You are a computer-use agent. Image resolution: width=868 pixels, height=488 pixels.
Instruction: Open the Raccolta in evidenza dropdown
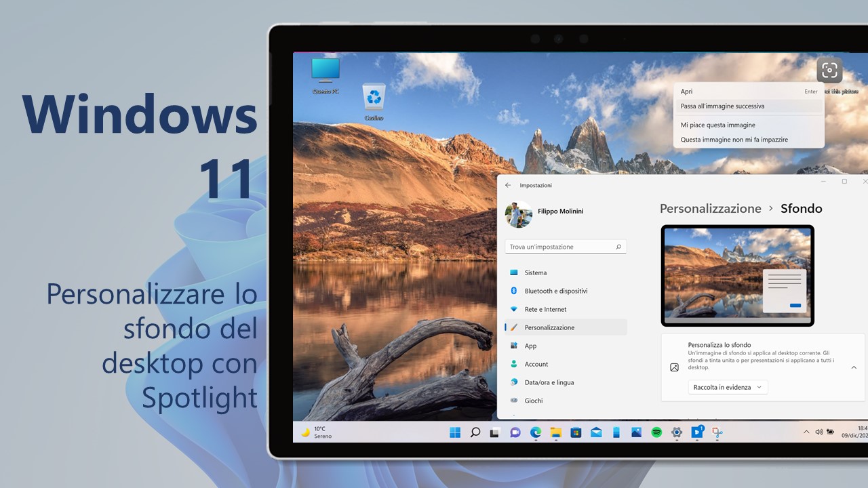click(728, 387)
